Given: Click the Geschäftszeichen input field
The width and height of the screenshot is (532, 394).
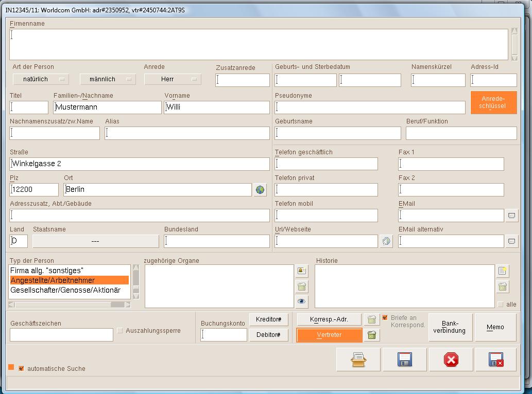Looking at the screenshot, I should [x=61, y=335].
